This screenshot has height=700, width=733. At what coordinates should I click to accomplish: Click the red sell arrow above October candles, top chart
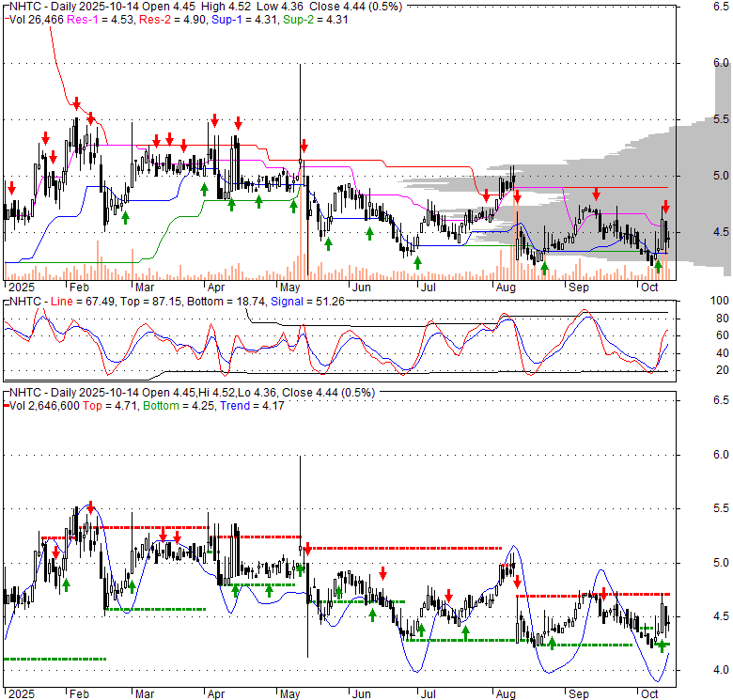pos(665,207)
